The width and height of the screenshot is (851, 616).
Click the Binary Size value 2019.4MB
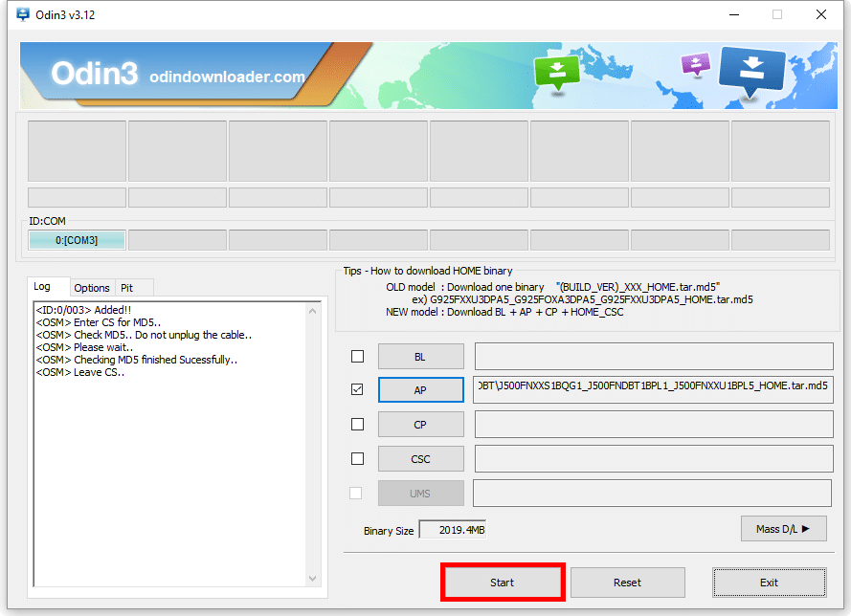pyautogui.click(x=453, y=530)
